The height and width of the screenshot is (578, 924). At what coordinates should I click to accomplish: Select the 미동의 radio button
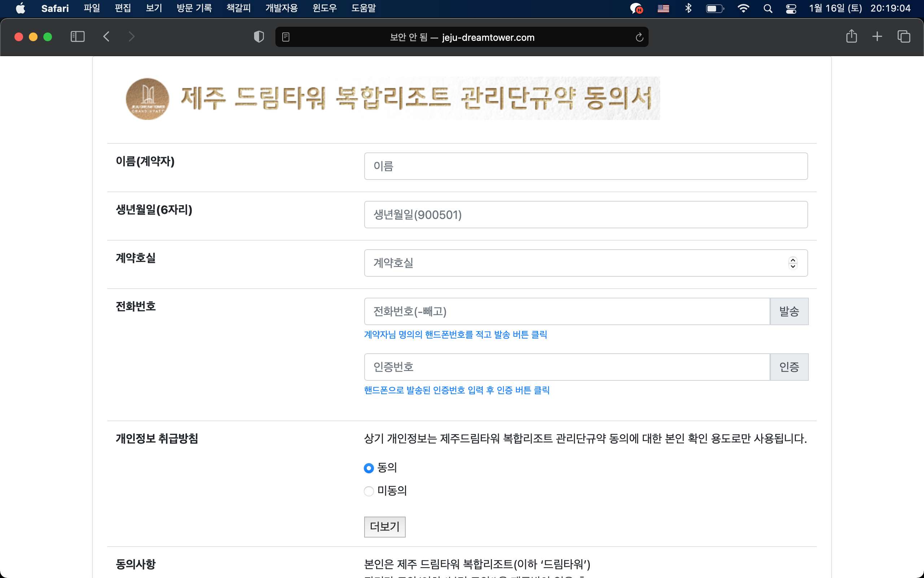click(x=369, y=491)
